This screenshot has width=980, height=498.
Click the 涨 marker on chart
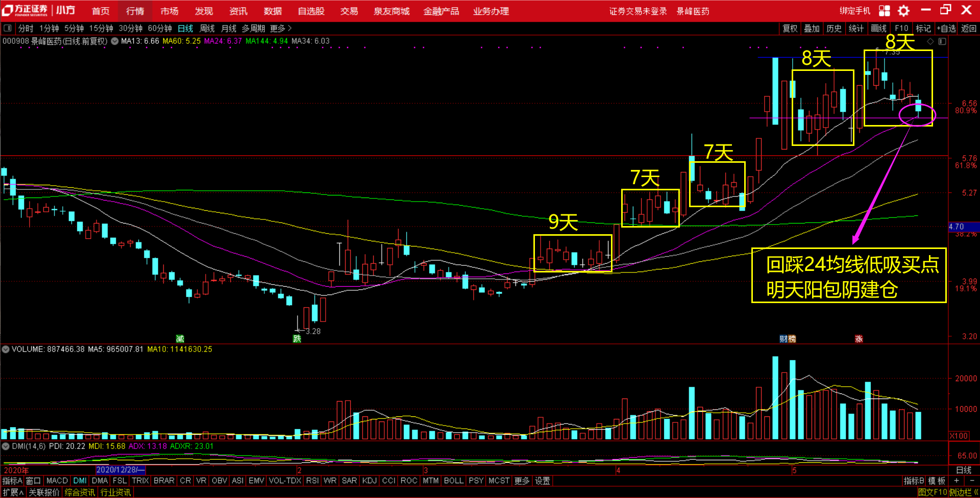tap(859, 339)
